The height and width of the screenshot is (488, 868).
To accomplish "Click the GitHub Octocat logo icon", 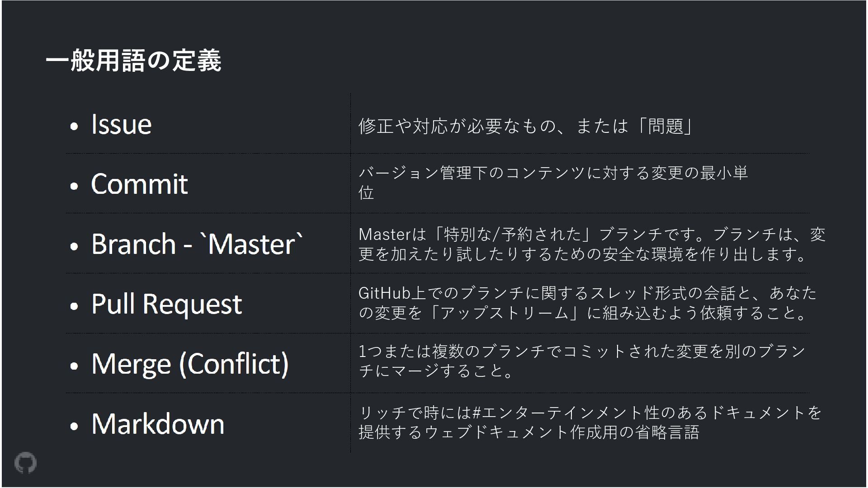I will click(x=25, y=463).
